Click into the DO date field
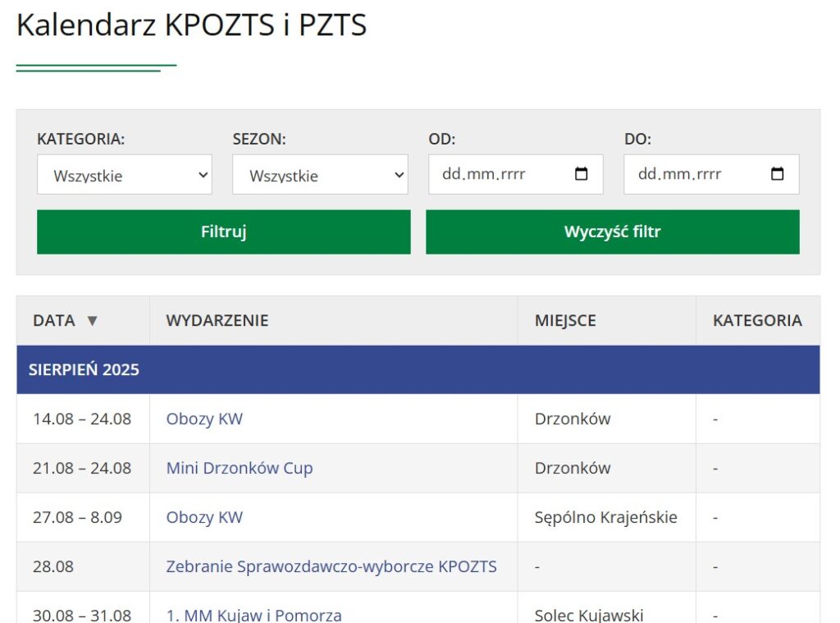840x623 pixels. pos(689,174)
